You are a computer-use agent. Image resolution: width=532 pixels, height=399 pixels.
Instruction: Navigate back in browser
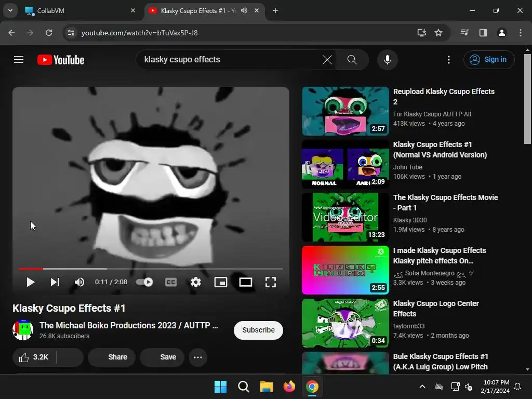[11, 33]
